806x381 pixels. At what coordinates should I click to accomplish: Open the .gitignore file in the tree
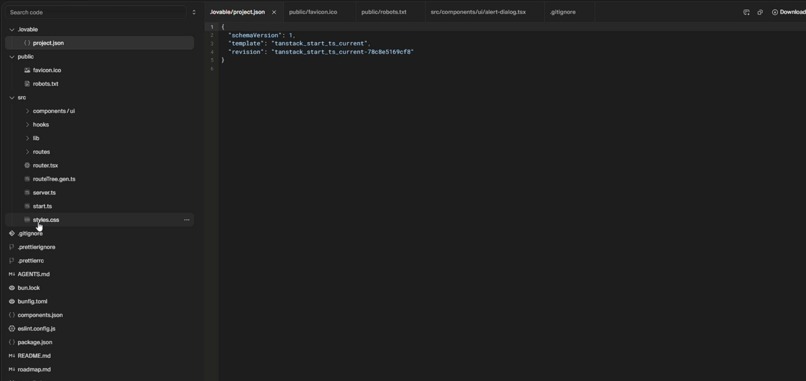point(30,233)
